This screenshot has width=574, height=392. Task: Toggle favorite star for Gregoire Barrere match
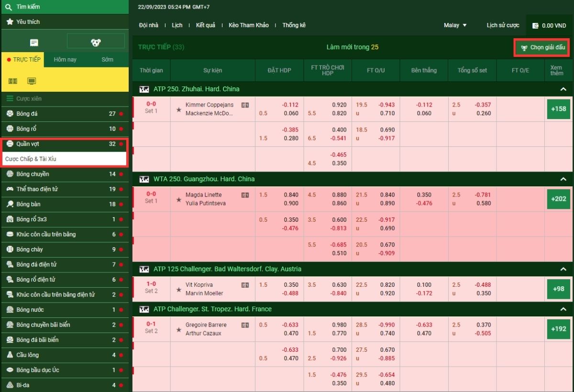(x=179, y=329)
